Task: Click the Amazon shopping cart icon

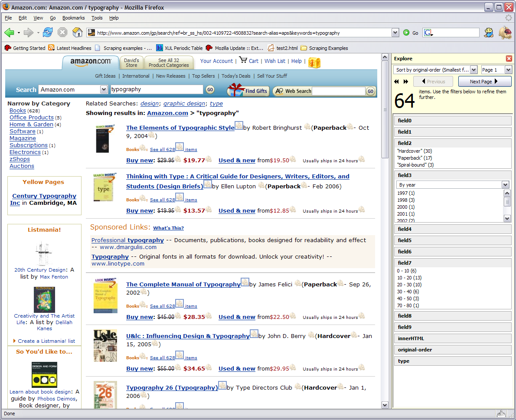Action: pos(243,60)
